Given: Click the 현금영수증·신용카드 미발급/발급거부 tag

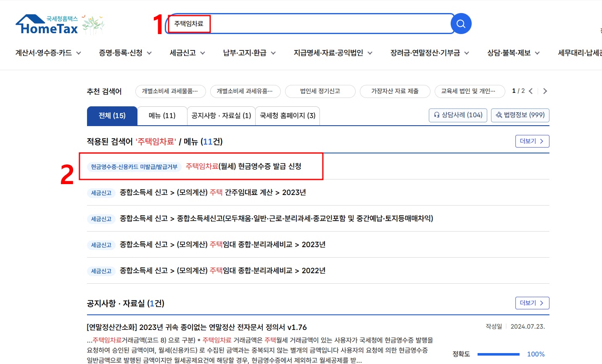Looking at the screenshot, I should (x=134, y=167).
